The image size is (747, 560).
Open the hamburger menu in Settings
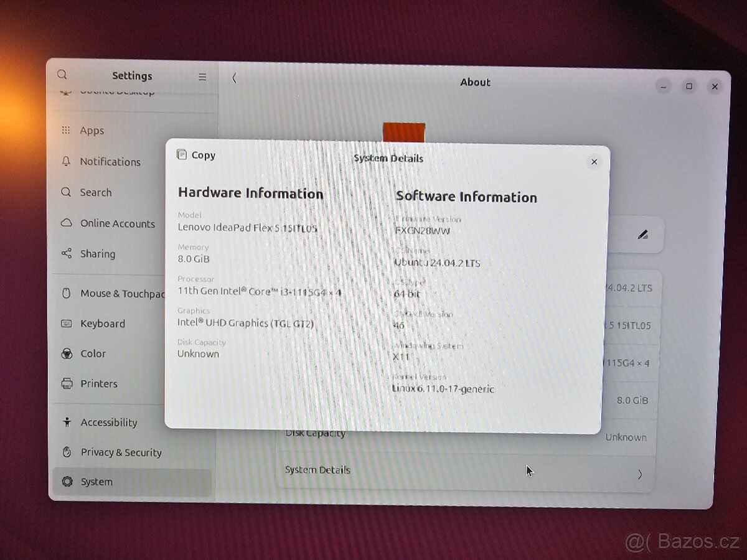[202, 76]
